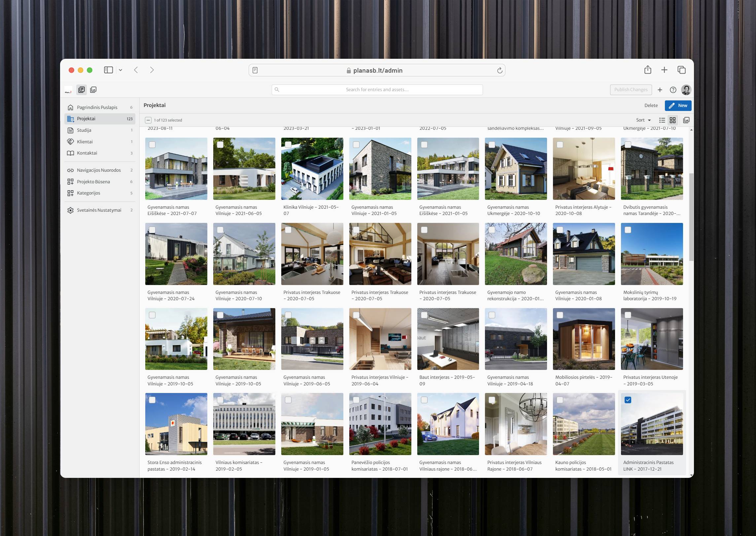The height and width of the screenshot is (536, 756).
Task: Click the '1 of 123 selected' deselect checkbox
Action: coord(148,120)
